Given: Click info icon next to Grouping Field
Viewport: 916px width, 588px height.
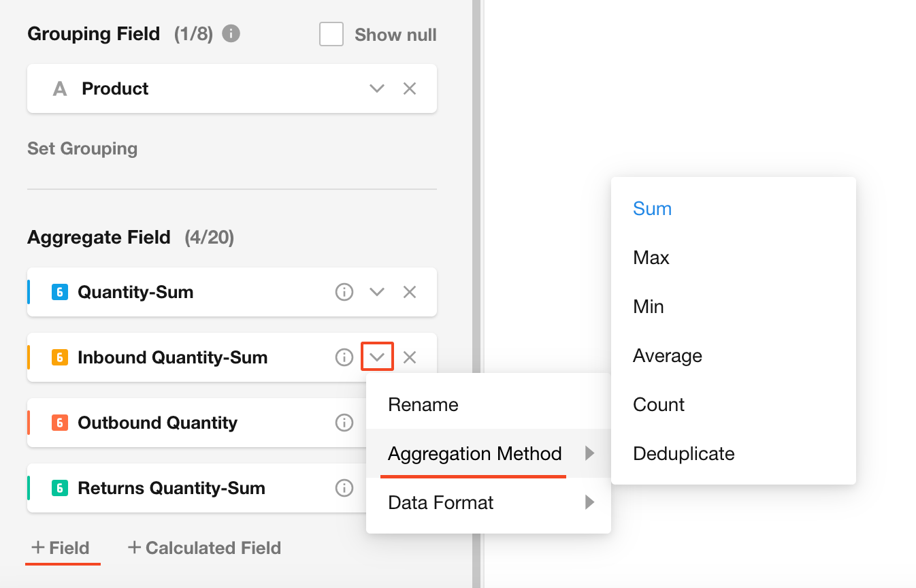Looking at the screenshot, I should pos(231,33).
